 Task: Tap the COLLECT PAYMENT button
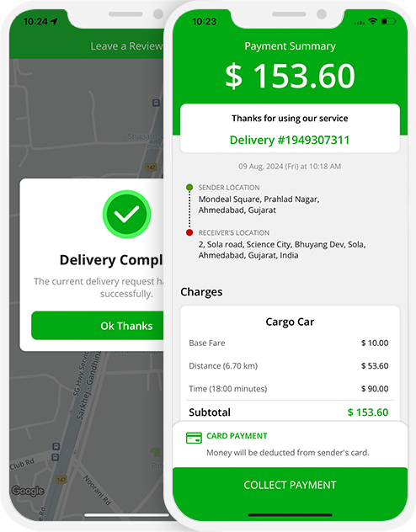[x=290, y=485]
